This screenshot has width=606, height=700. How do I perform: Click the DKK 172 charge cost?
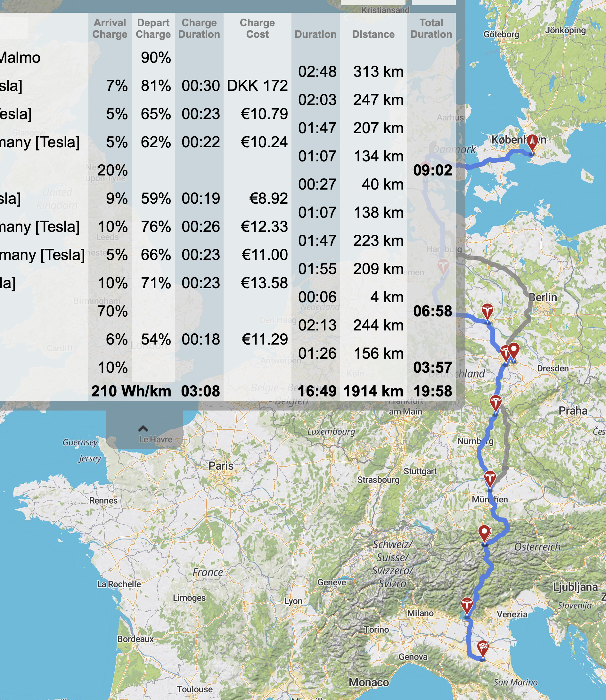(257, 86)
